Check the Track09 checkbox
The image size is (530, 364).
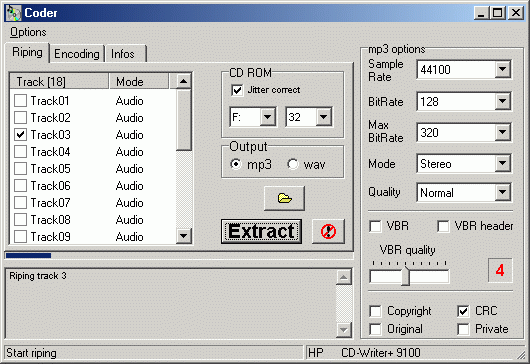(21, 237)
